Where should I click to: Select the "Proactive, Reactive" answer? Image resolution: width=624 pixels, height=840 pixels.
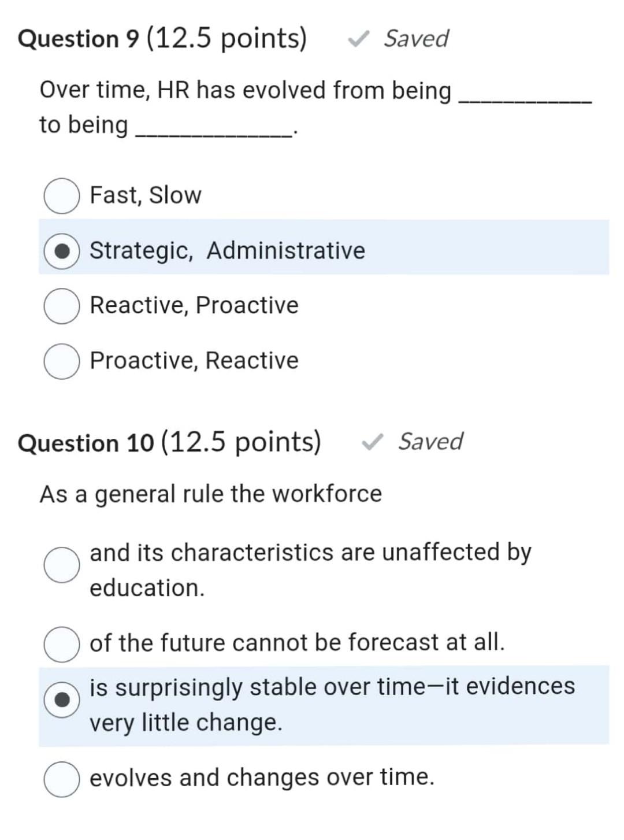61,360
